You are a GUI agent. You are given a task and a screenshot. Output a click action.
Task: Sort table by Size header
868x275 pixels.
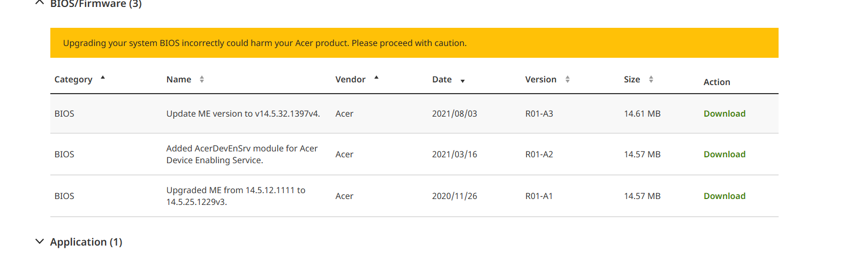(x=632, y=79)
